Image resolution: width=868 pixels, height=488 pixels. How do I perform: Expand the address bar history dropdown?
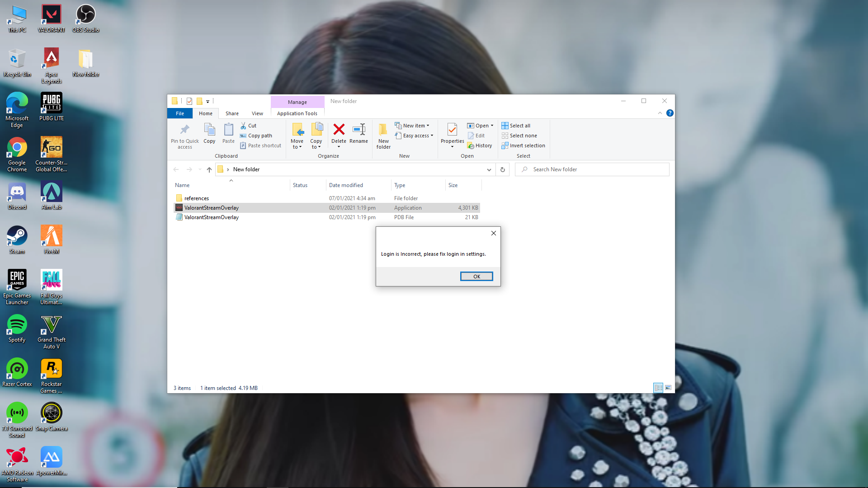pos(489,169)
